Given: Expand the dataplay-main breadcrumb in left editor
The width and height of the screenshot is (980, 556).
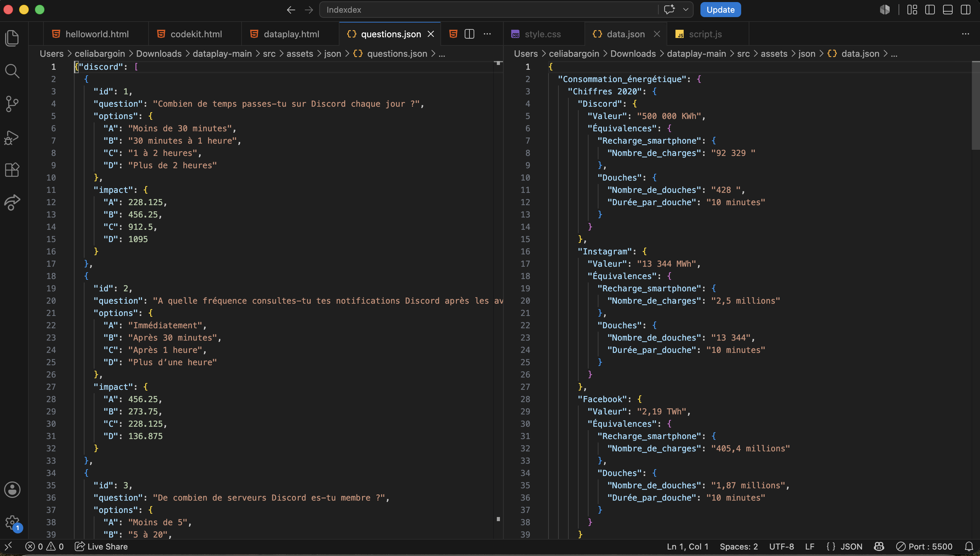Looking at the screenshot, I should pos(222,53).
